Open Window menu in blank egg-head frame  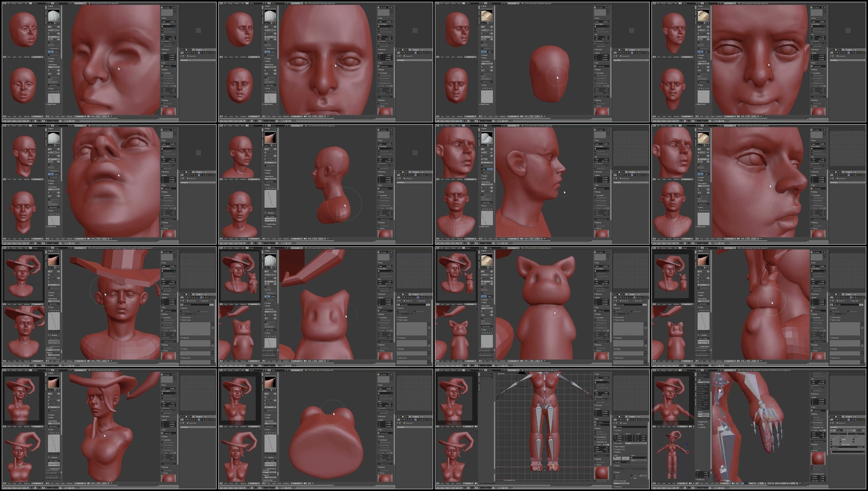(x=453, y=3)
